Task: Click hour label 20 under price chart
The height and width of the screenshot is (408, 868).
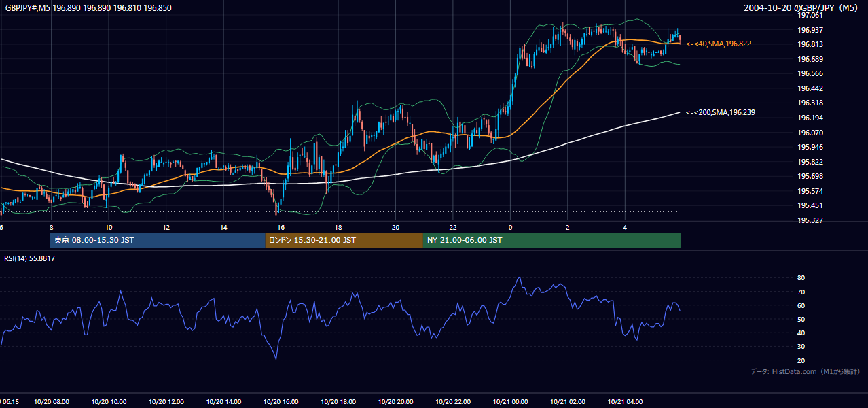Action: coord(395,227)
